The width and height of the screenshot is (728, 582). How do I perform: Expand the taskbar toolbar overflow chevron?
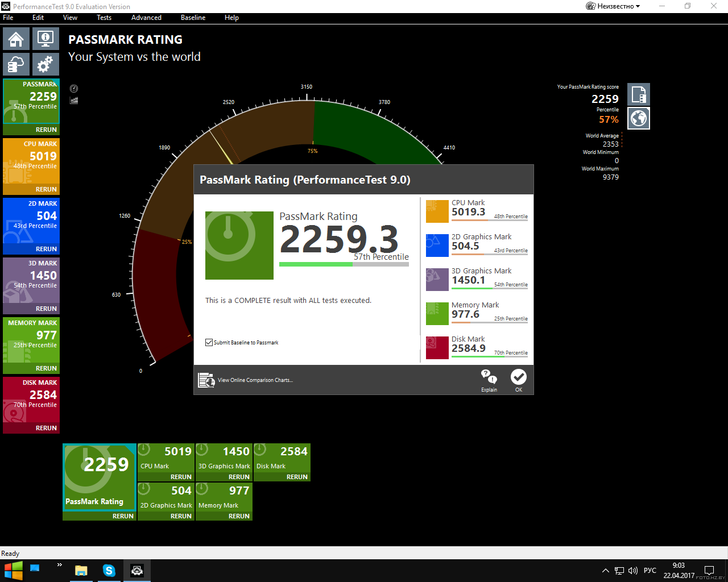tap(59, 565)
